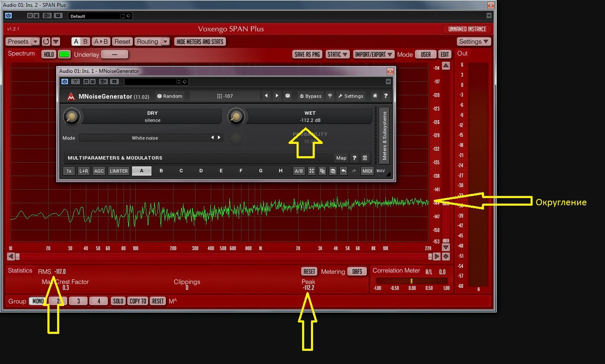
Task: Select group 4
Action: click(99, 301)
